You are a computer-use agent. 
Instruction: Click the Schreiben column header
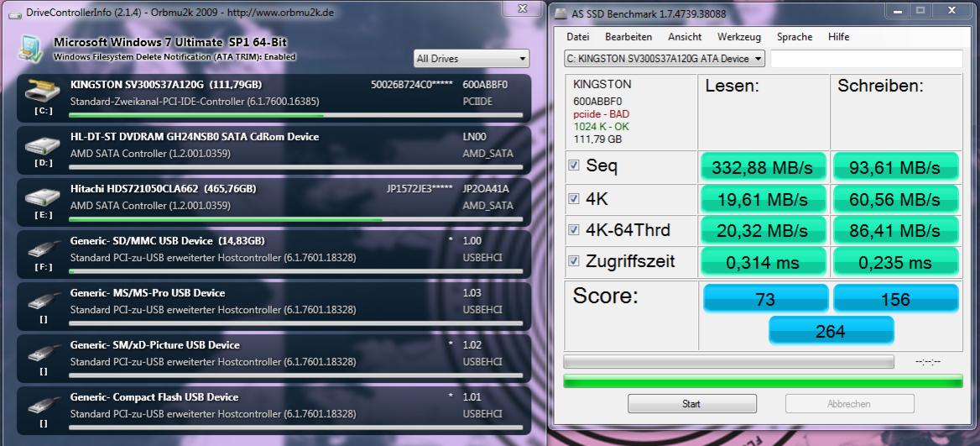pos(880,87)
